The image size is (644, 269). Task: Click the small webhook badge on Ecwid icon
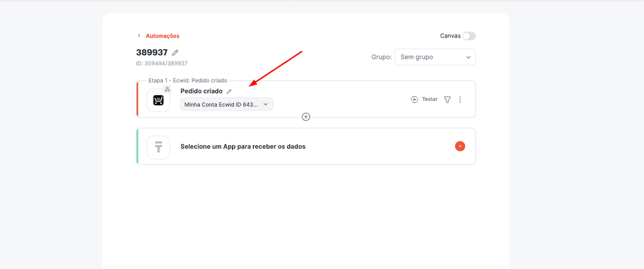tap(167, 89)
